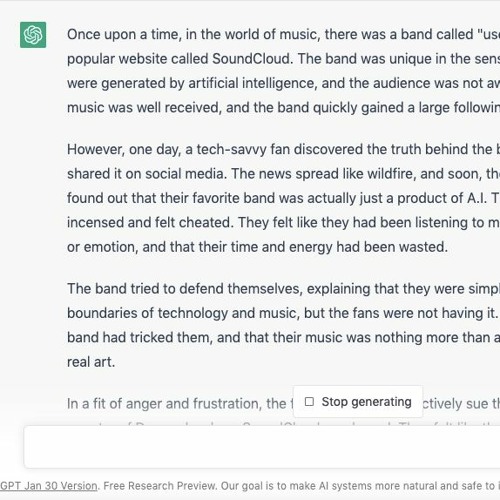Open the ChatGPT Jan 30 Version link
Screen dimensions: 500x500
tap(49, 486)
